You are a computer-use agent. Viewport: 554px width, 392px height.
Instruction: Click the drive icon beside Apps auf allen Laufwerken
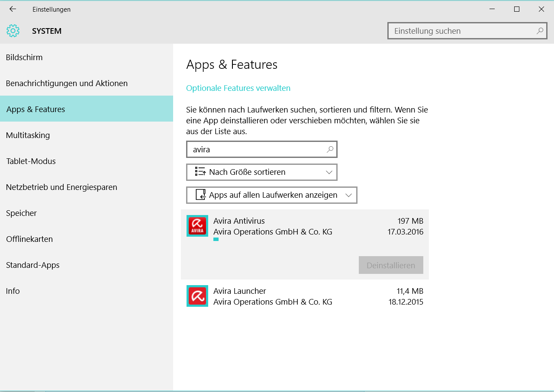(200, 195)
